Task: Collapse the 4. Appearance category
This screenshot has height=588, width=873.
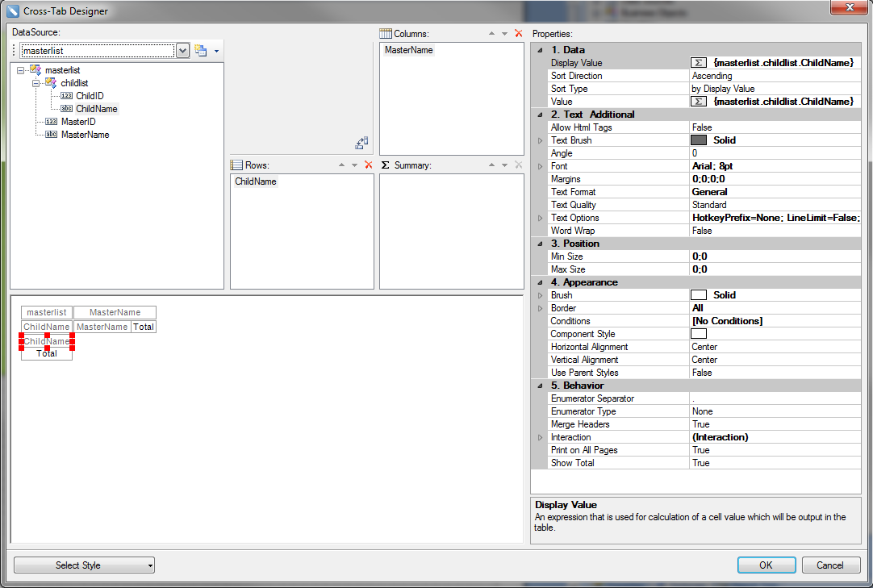Action: click(x=540, y=282)
